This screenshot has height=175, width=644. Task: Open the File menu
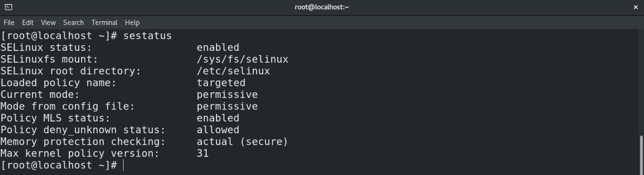pos(9,23)
